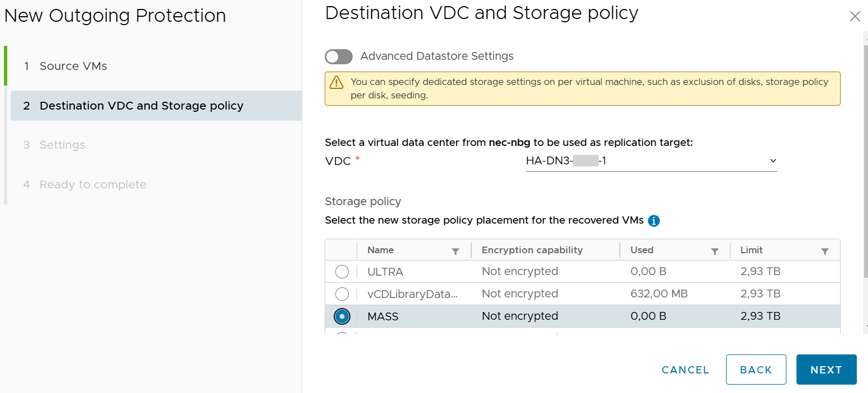Select the MASS storage policy radio button
The height and width of the screenshot is (393, 868).
point(341,316)
